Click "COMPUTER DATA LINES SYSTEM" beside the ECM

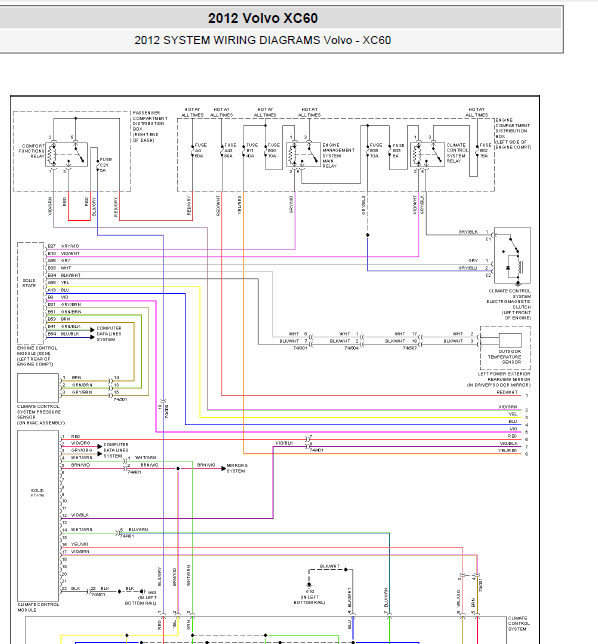click(x=109, y=334)
